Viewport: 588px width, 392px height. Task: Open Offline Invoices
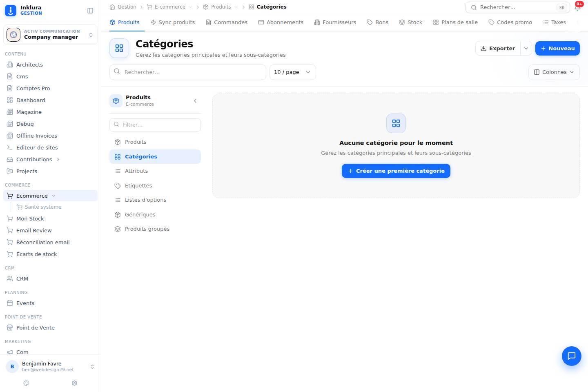pos(50,136)
